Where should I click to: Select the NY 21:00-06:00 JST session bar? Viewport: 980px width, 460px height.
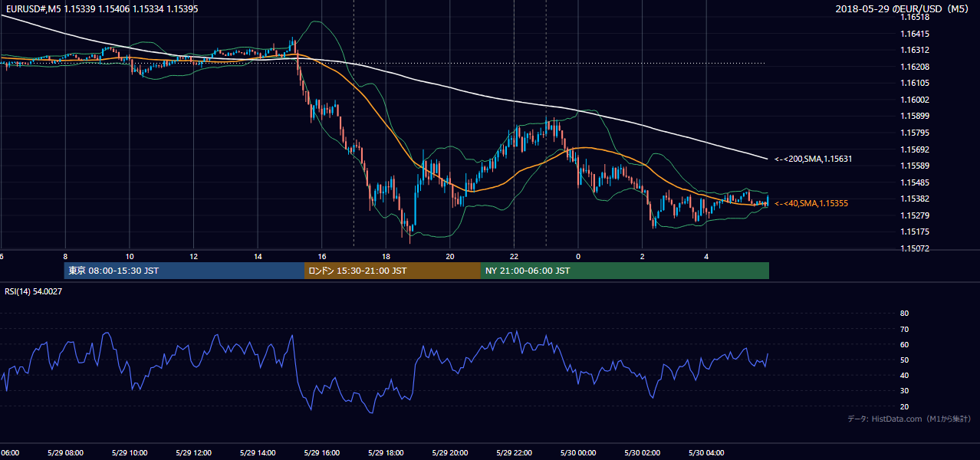(625, 271)
